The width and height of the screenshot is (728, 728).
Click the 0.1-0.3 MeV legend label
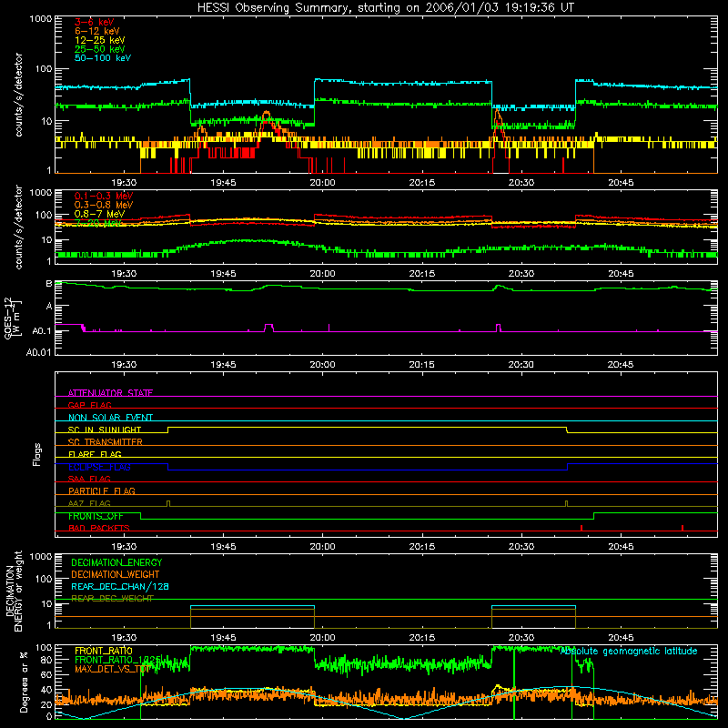(x=104, y=196)
